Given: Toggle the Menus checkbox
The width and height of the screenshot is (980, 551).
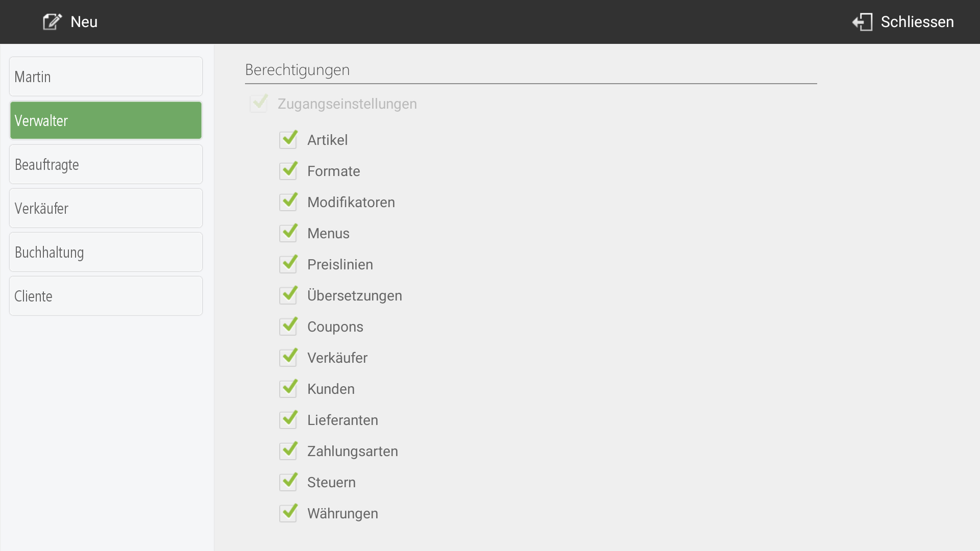Looking at the screenshot, I should [288, 233].
